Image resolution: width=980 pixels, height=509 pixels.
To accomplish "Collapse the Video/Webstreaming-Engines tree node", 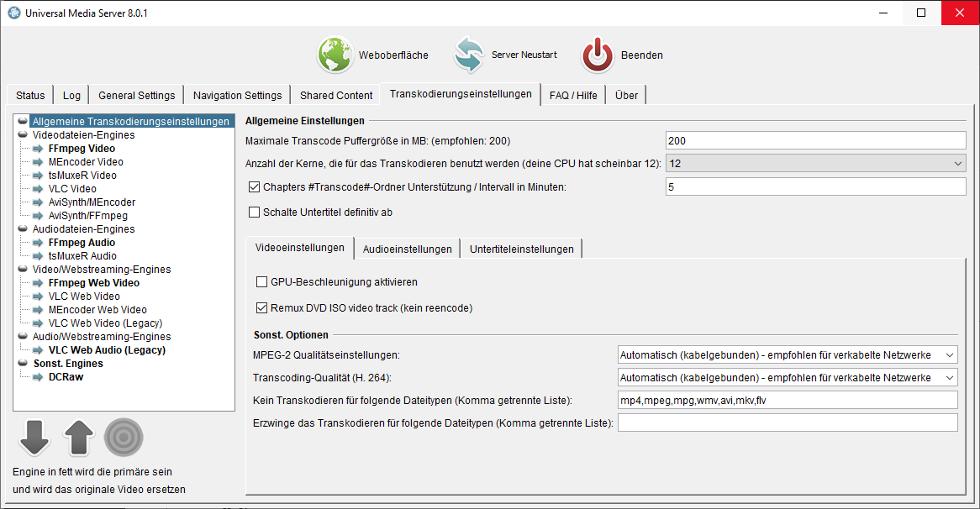I will click(x=23, y=269).
